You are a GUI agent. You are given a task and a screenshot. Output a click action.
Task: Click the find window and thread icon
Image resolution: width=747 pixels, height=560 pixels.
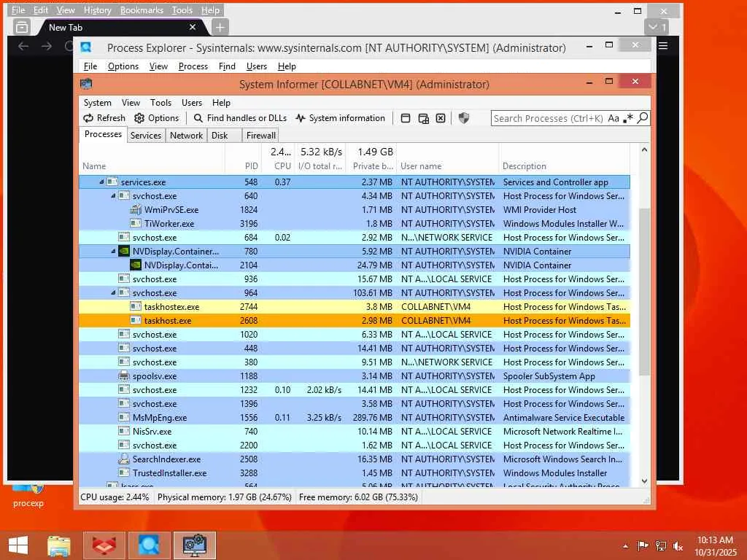coord(423,118)
